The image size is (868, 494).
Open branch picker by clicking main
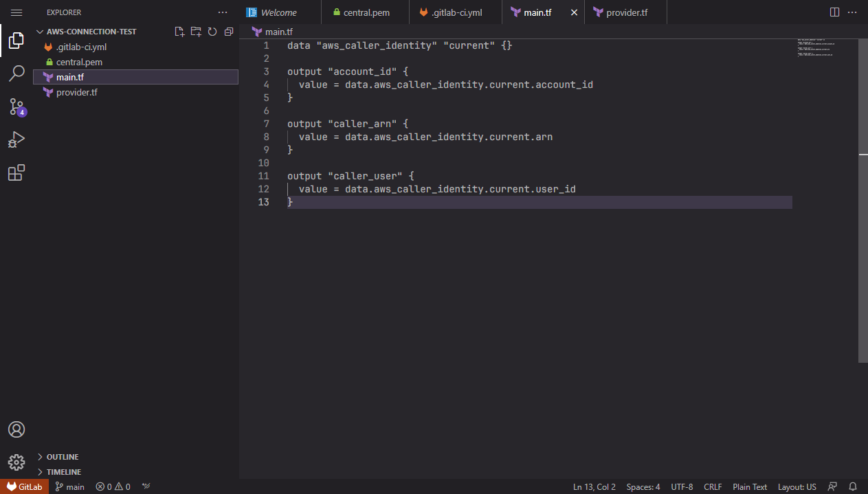69,486
